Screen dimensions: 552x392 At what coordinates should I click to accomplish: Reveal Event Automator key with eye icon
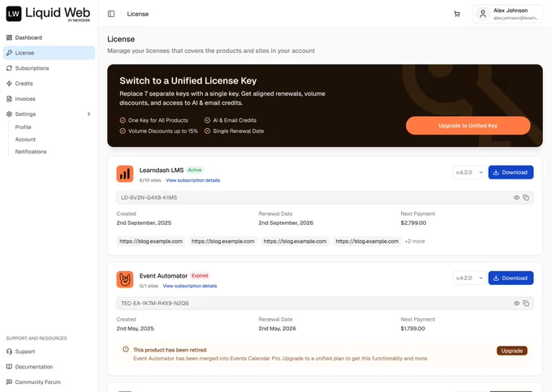[516, 304]
